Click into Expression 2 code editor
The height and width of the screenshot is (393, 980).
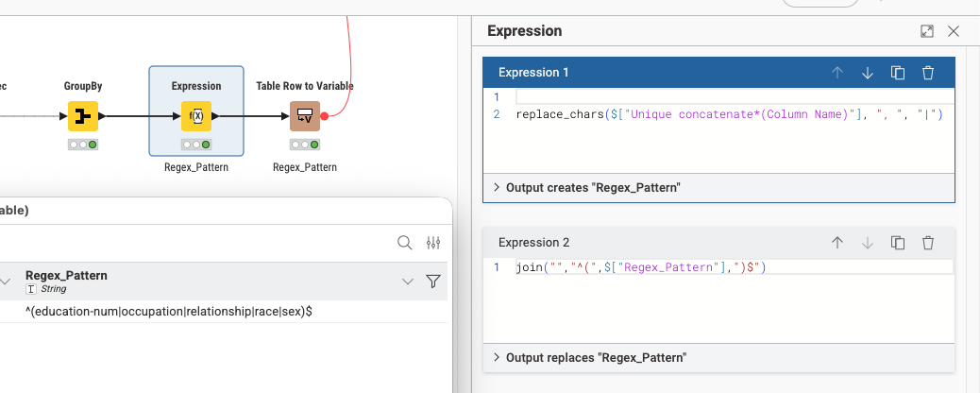tap(718, 302)
